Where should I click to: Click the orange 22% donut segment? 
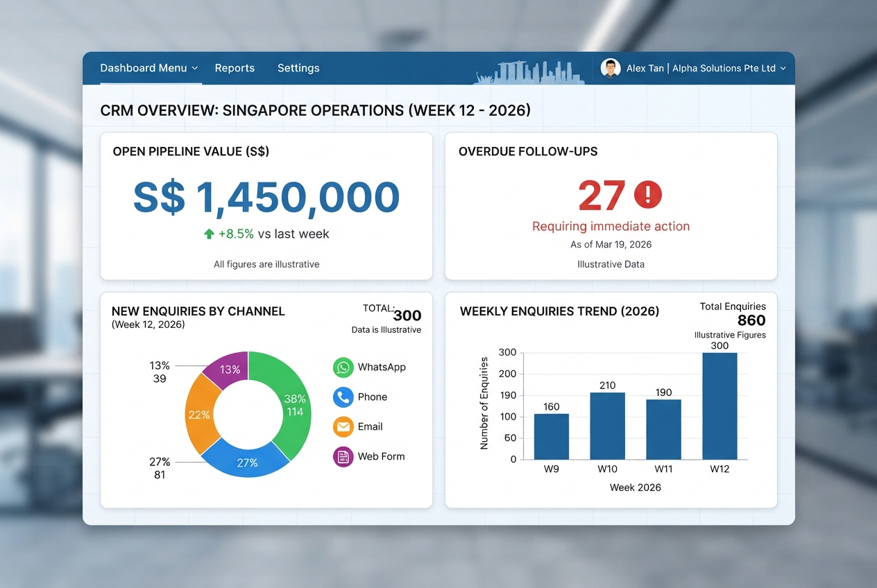click(x=199, y=415)
